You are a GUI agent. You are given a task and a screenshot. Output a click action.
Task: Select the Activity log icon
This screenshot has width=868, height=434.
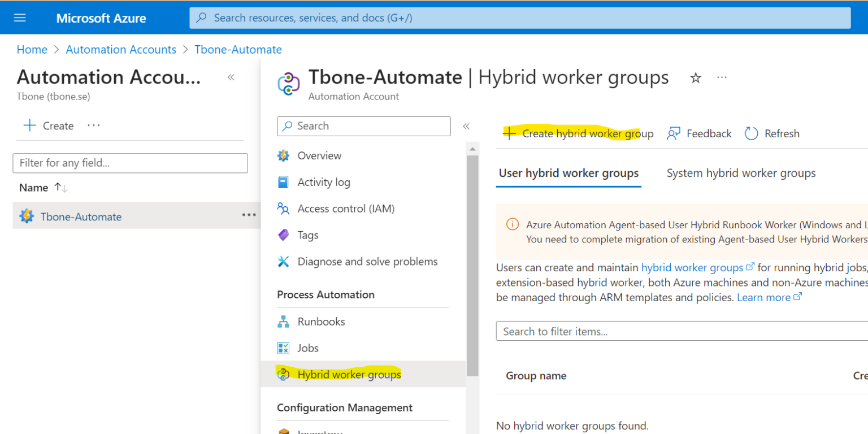(x=284, y=181)
